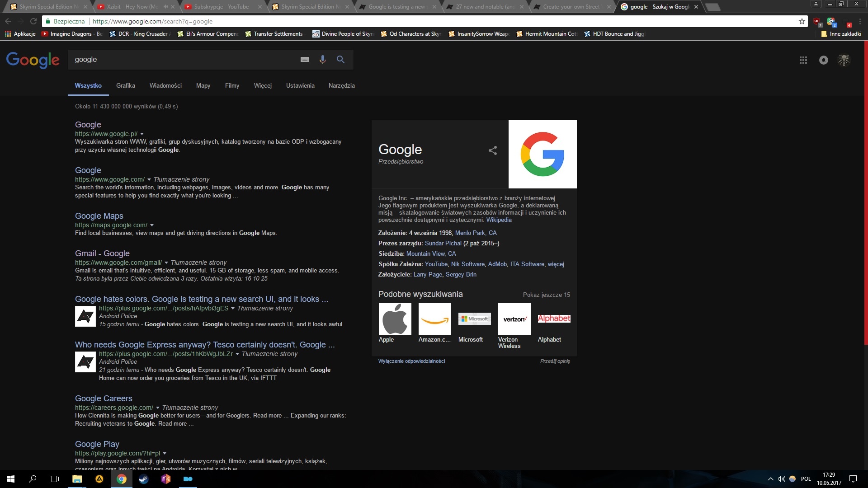Switch to the Grafika search tab
868x488 pixels.
coord(125,85)
